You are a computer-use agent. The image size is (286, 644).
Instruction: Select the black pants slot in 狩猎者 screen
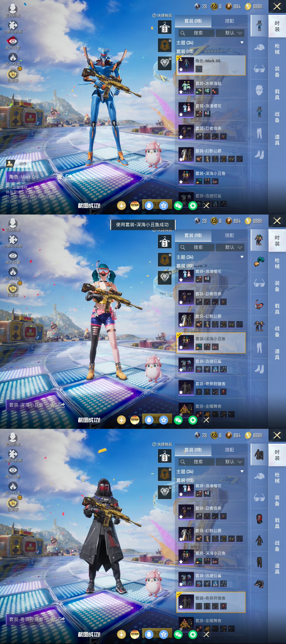[x=259, y=562]
